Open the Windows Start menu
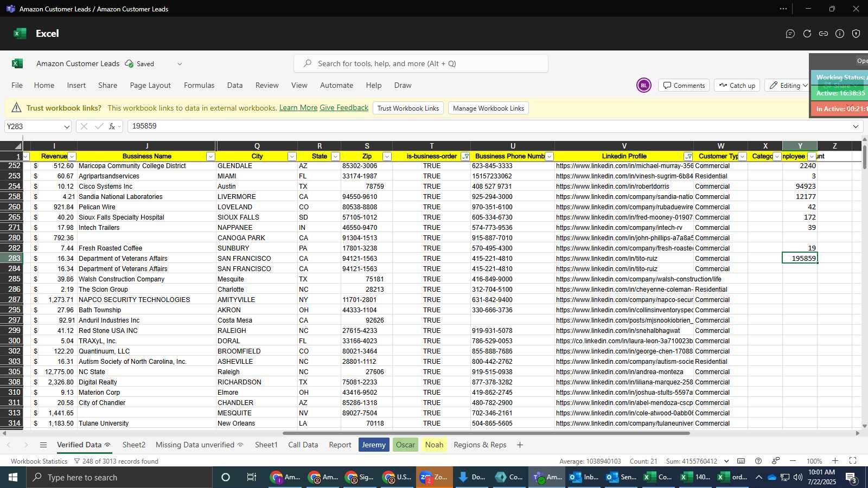Image resolution: width=868 pixels, height=488 pixels. coord(13,477)
